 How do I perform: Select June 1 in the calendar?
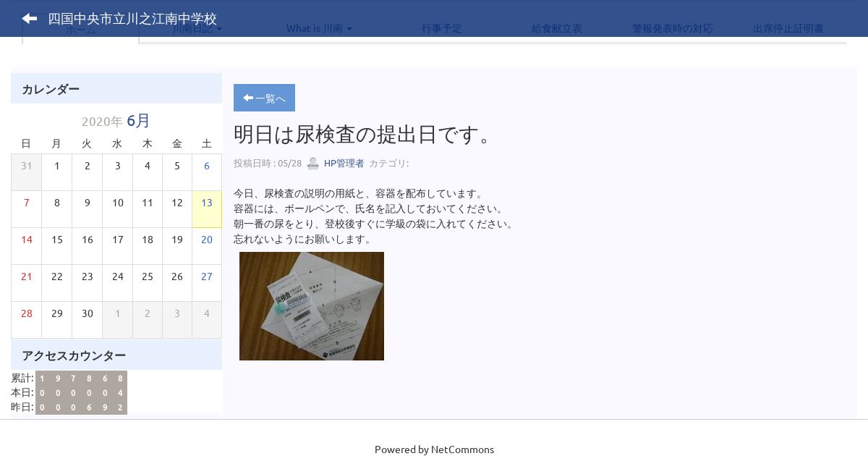56,172
